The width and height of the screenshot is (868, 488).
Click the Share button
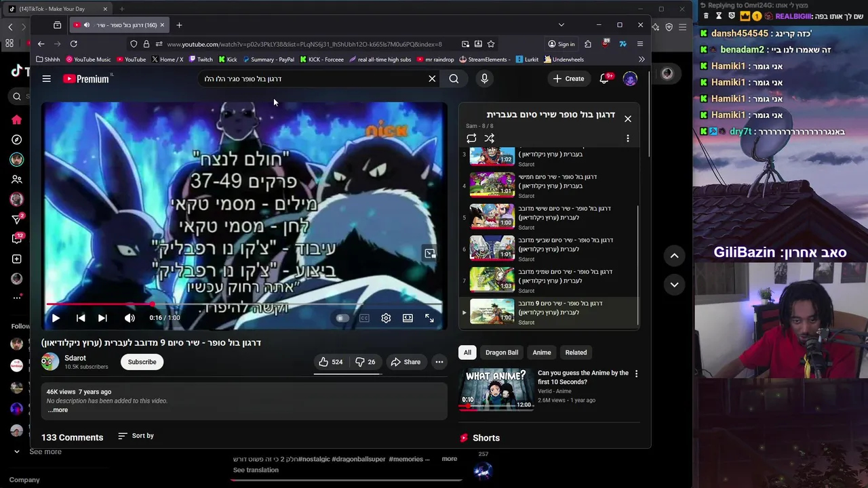(406, 362)
